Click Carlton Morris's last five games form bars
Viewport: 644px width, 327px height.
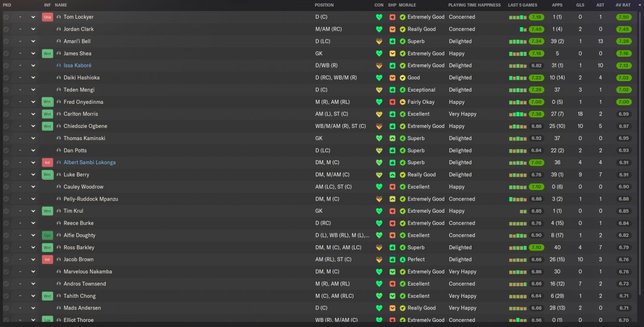pos(518,114)
